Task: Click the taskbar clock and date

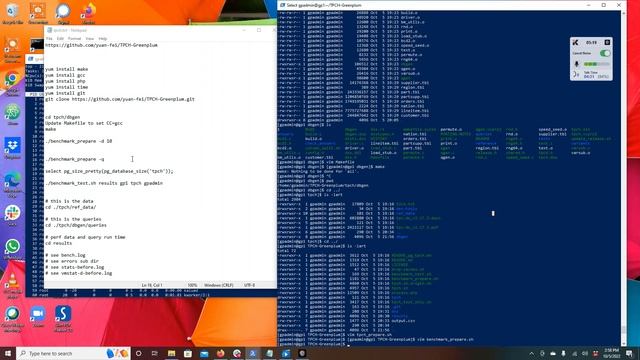Action: coord(611,353)
